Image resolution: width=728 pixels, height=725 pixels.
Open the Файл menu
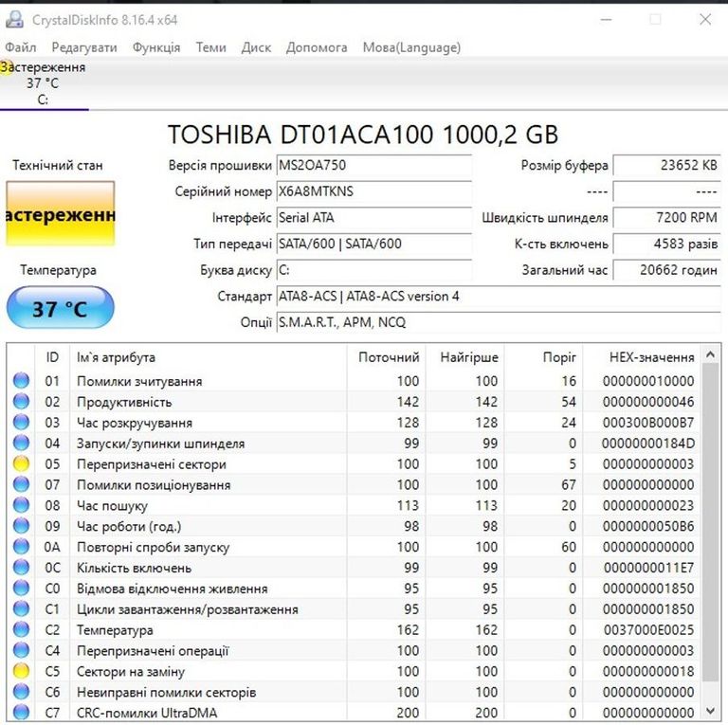(x=21, y=47)
